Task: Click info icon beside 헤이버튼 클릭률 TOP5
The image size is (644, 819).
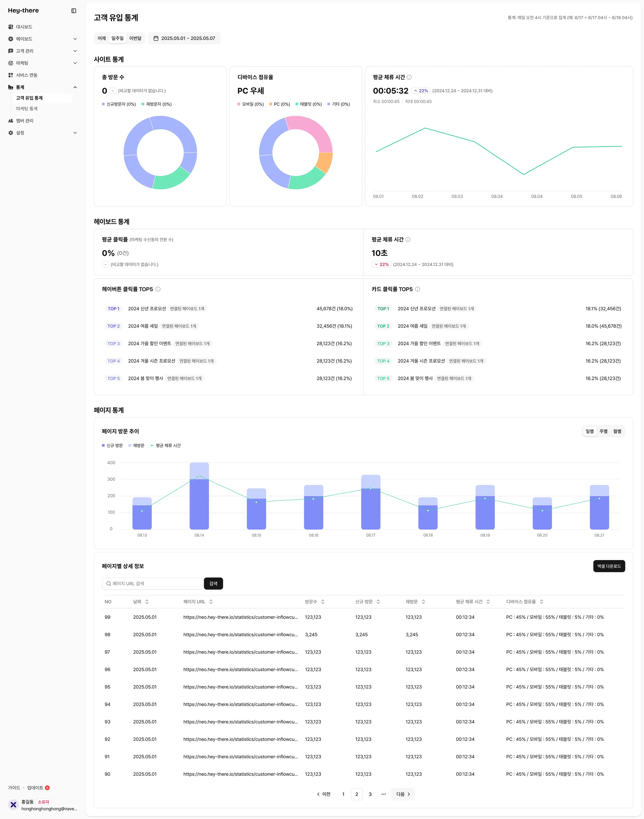Action: coord(158,289)
